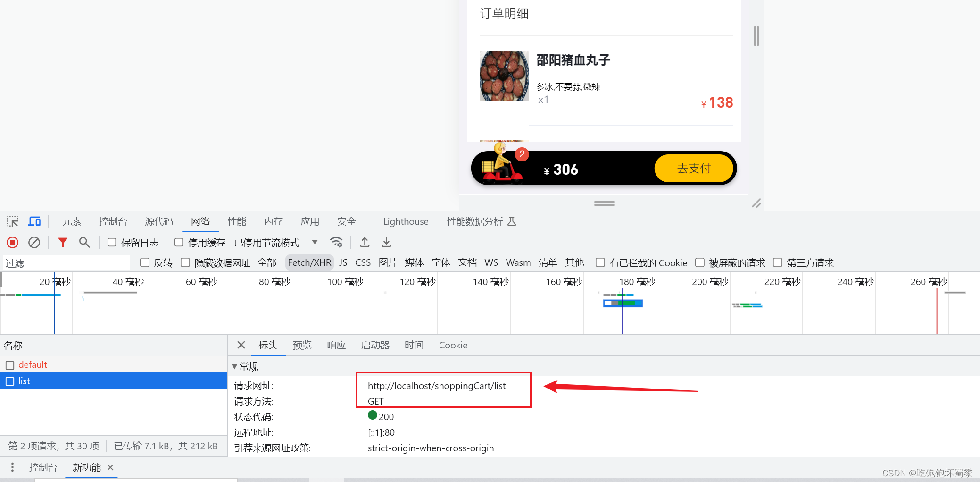The width and height of the screenshot is (980, 482).
Task: Toggle the device toolbar icon
Action: 34,221
